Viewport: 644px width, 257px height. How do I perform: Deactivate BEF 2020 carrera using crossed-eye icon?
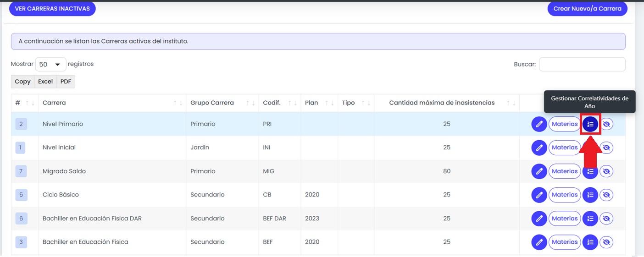point(606,242)
